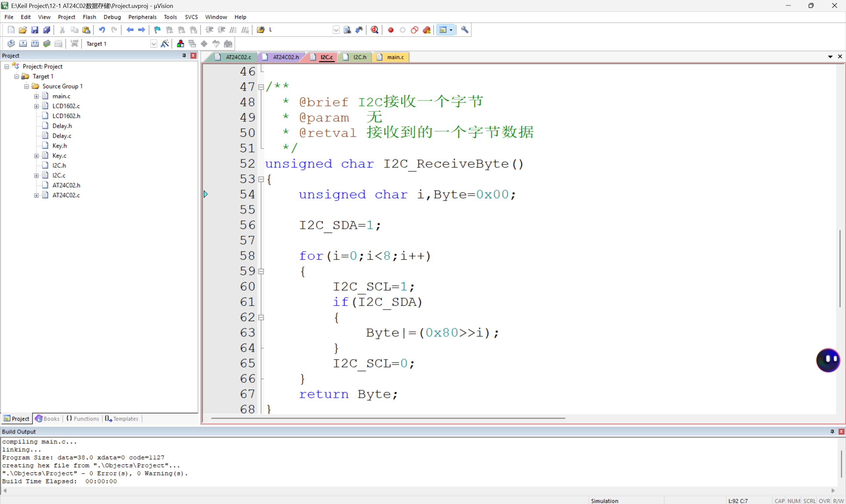The width and height of the screenshot is (846, 504).
Task: Click the Save All files icon
Action: (47, 30)
